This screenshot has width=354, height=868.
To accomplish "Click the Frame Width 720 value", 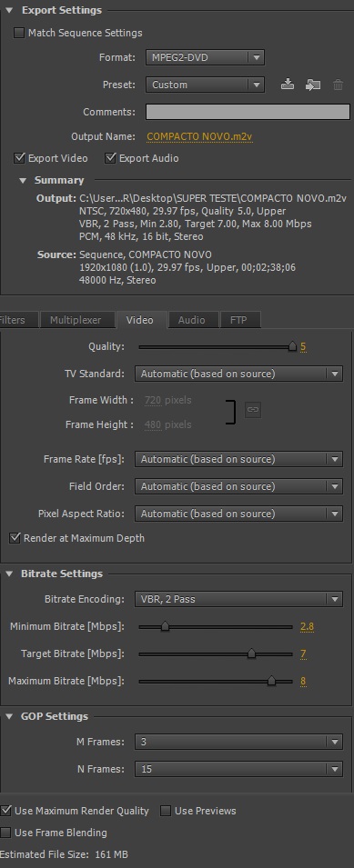I will 152,400.
